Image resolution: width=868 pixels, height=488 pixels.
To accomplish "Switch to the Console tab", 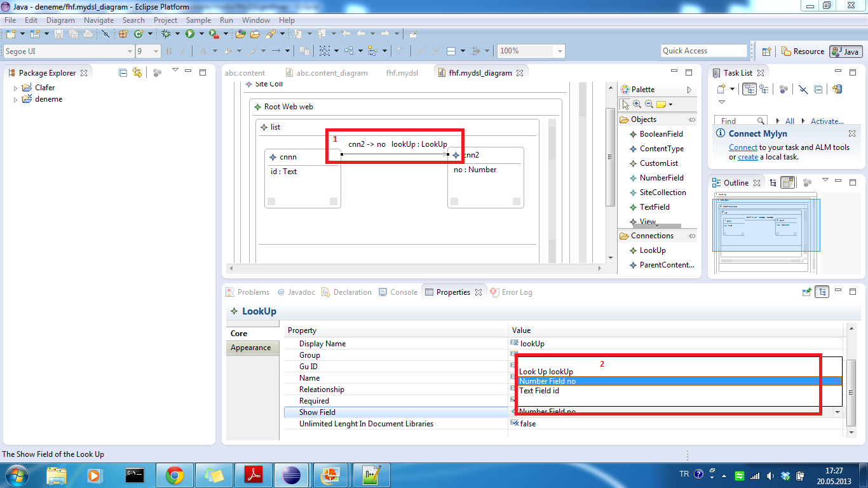I will click(398, 292).
